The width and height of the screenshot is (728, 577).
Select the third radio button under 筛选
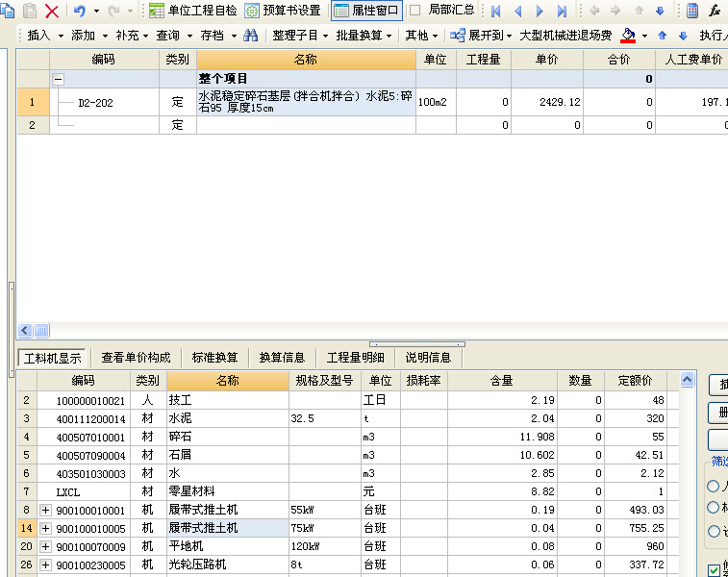click(x=713, y=531)
